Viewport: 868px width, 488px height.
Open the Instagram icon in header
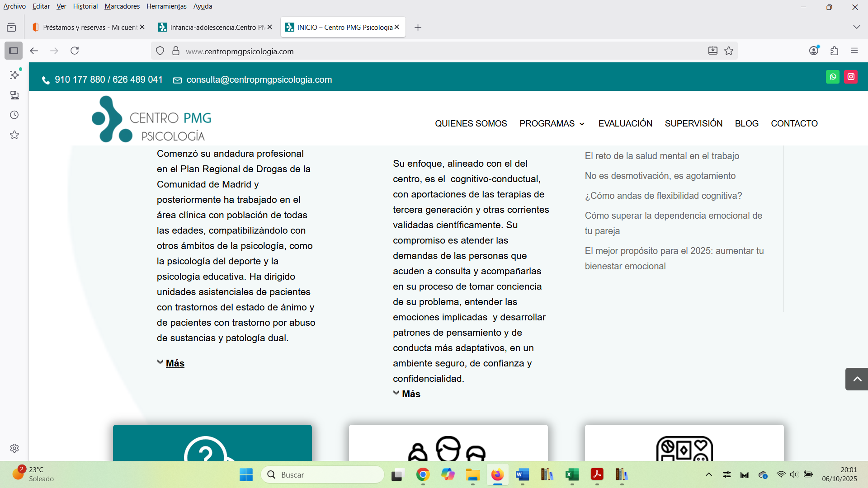851,77
